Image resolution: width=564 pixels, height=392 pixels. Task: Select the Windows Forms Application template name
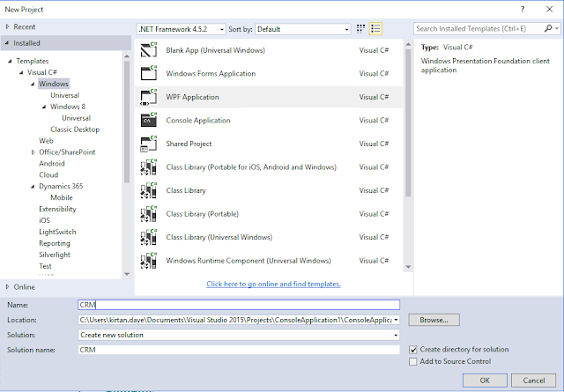[x=211, y=73]
